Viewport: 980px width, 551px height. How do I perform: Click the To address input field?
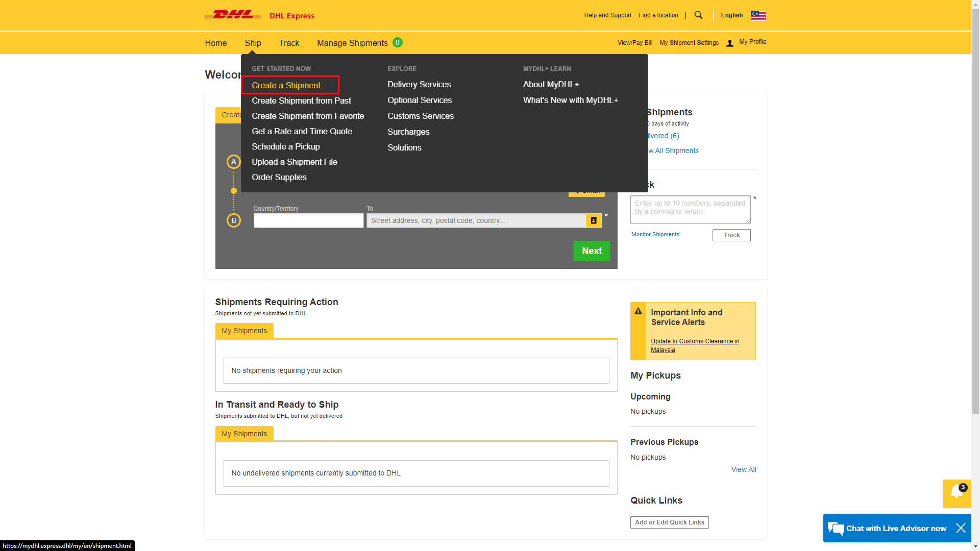click(476, 220)
